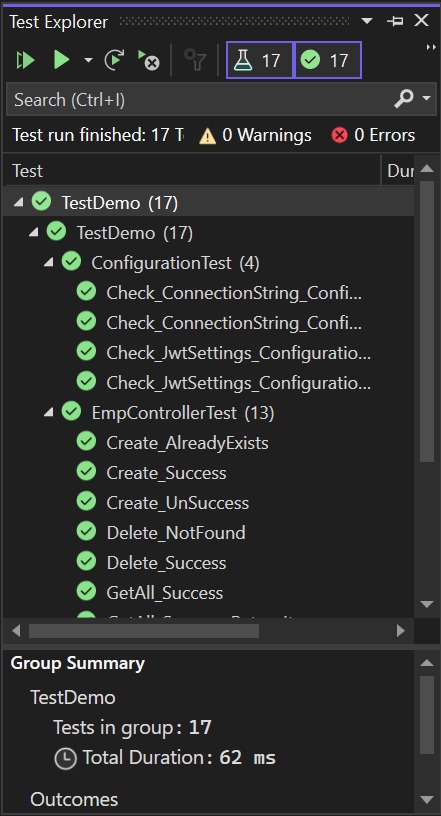Click the yellow Warnings triangle icon
This screenshot has height=816, width=441.
click(x=207, y=136)
